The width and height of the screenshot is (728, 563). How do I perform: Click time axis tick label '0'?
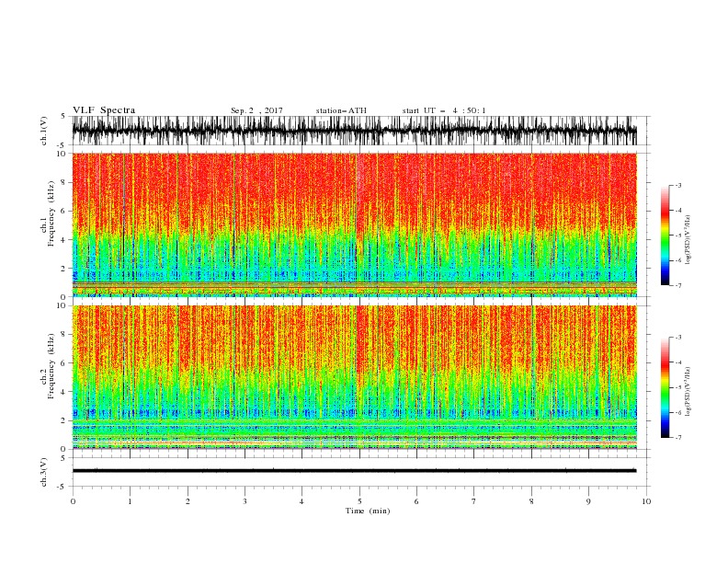[73, 501]
